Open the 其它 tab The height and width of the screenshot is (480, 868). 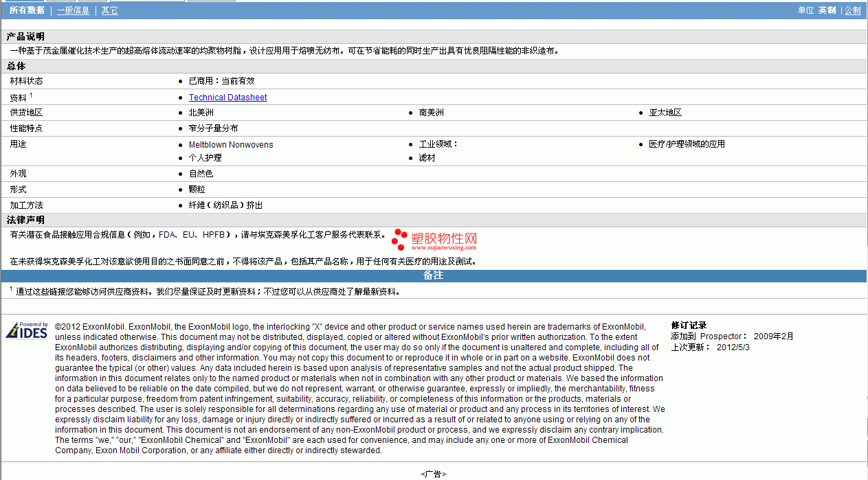point(110,10)
